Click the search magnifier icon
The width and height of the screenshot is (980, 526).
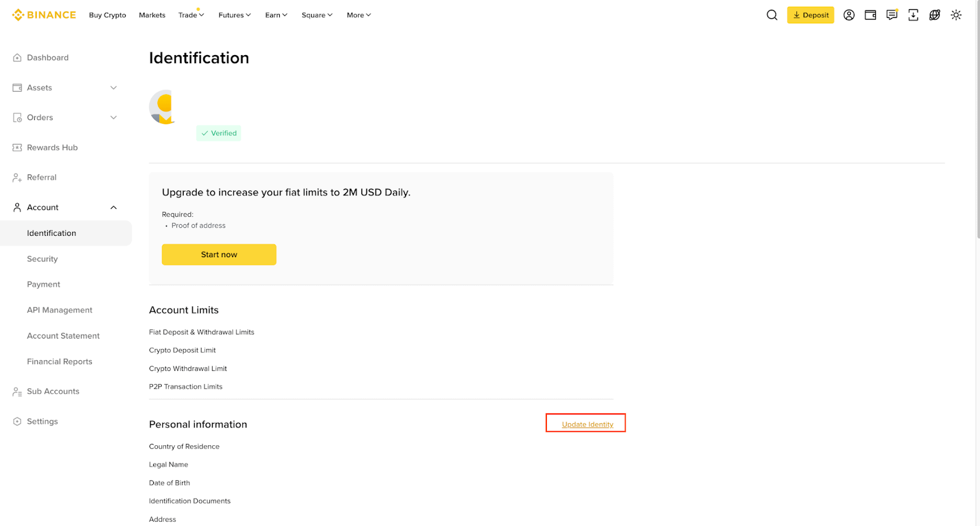pyautogui.click(x=772, y=15)
